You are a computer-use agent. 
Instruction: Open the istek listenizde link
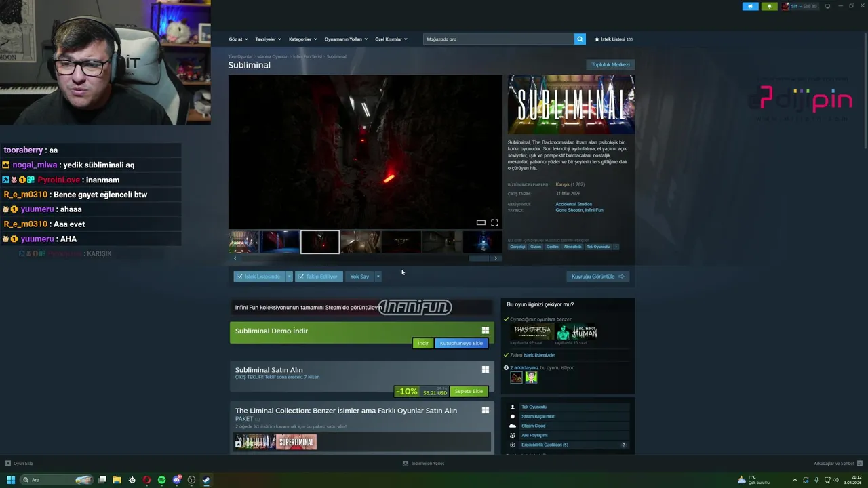(x=539, y=355)
